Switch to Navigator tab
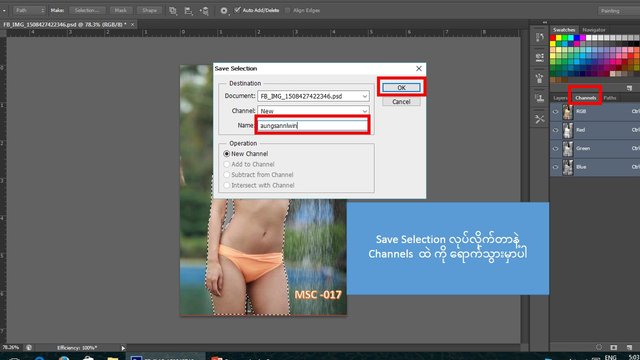Viewport: 640px width, 360px height. pyautogui.click(x=594, y=30)
